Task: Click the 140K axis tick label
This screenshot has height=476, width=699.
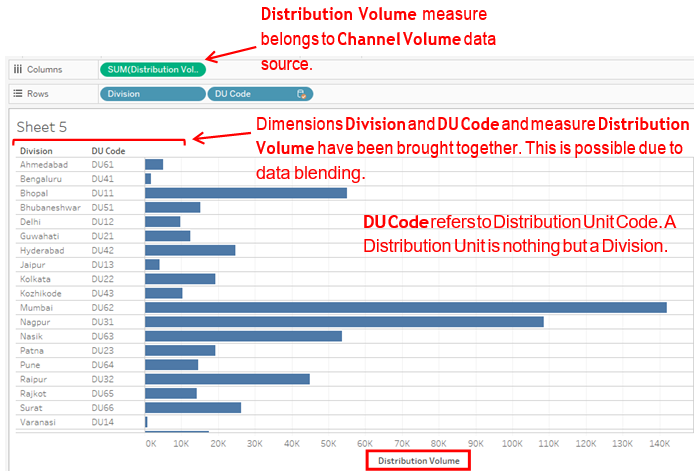Action: pyautogui.click(x=659, y=443)
